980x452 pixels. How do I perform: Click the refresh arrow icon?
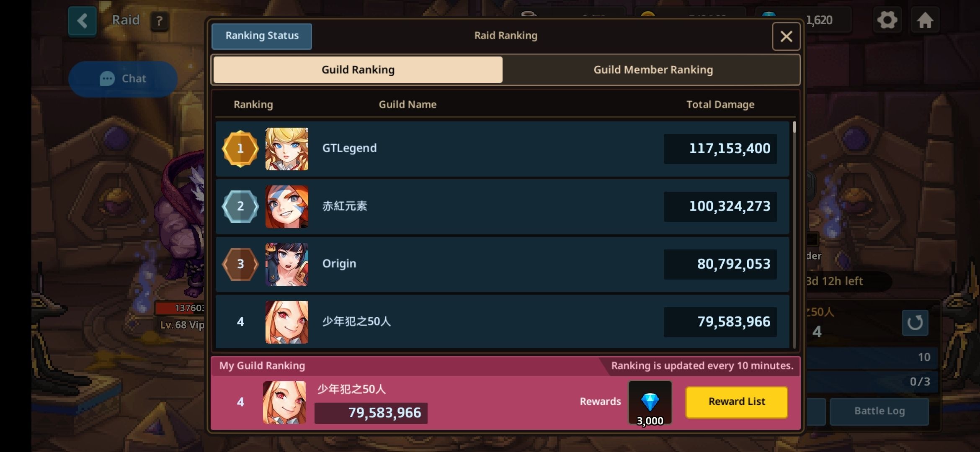(915, 323)
